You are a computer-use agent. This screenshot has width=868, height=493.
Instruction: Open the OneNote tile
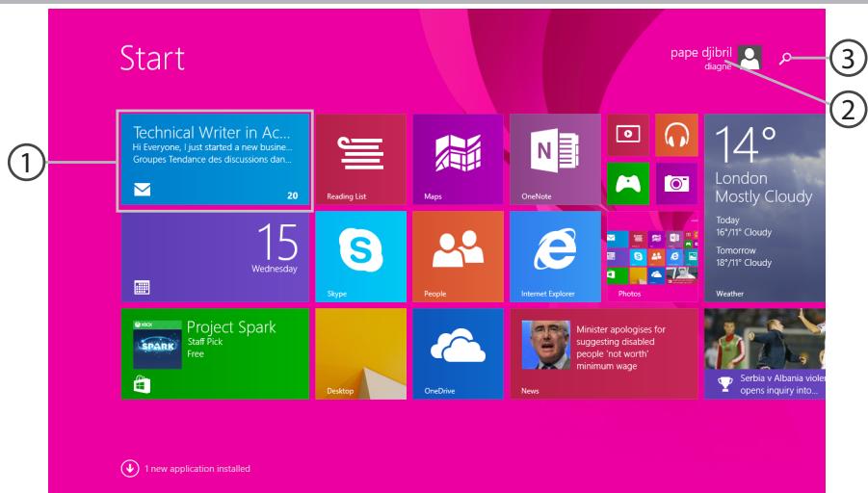pyautogui.click(x=555, y=159)
